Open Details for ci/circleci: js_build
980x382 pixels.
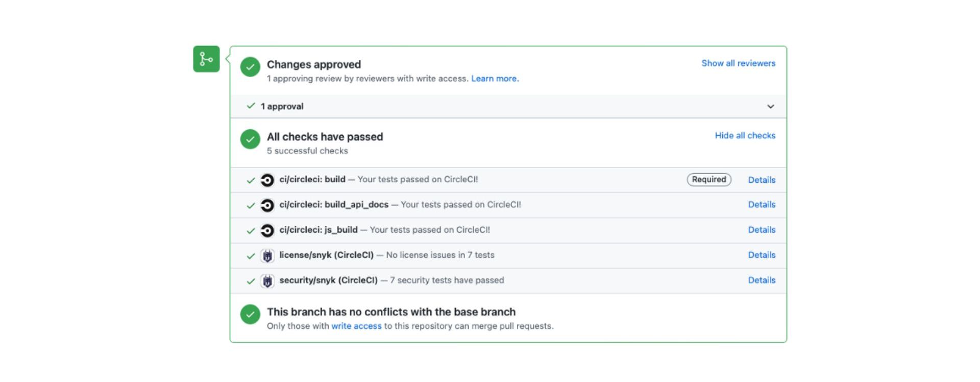pyautogui.click(x=762, y=230)
